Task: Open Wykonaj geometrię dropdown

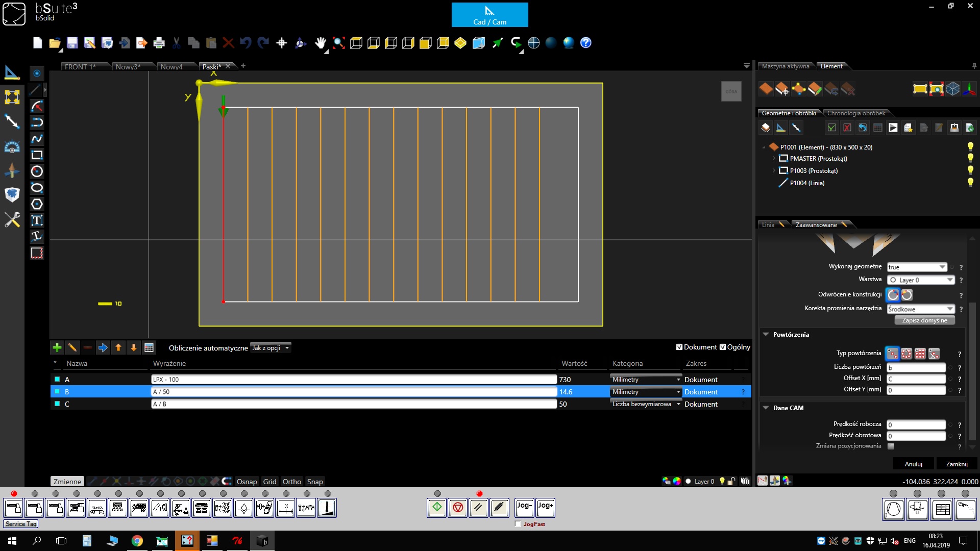Action: click(917, 267)
